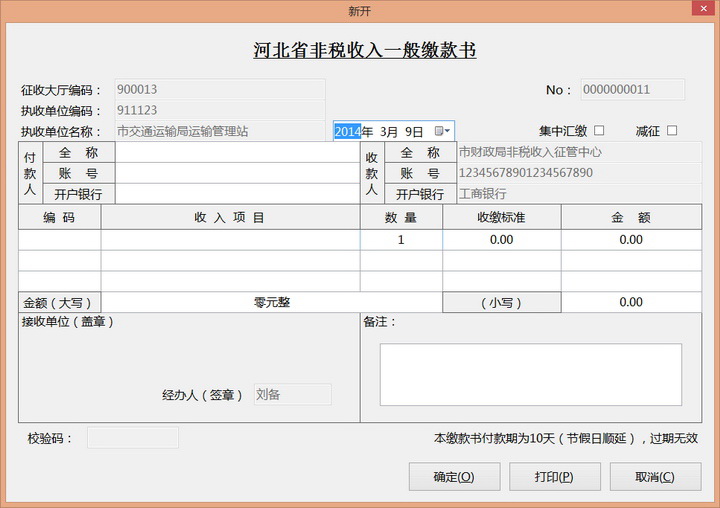The image size is (720, 508).
Task: Click the 校验码 input field
Action: pos(133,438)
